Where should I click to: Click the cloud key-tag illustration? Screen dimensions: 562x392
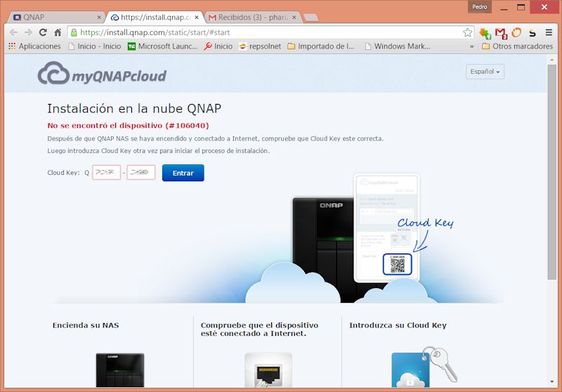[x=425, y=367]
